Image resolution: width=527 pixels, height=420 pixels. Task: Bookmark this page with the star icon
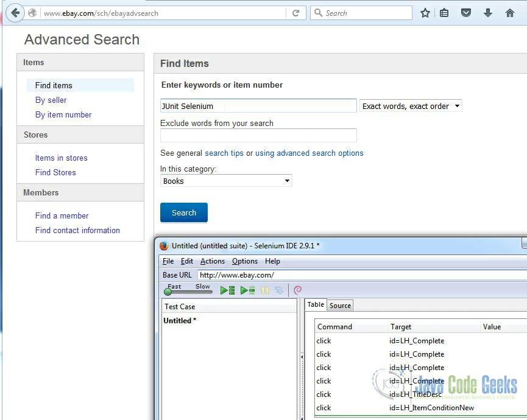(425, 13)
